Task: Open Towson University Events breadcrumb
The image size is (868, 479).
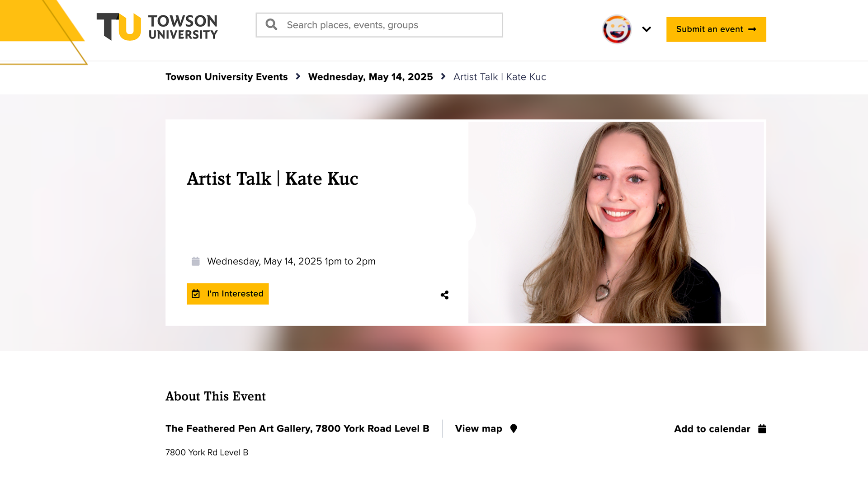Action: tap(226, 77)
